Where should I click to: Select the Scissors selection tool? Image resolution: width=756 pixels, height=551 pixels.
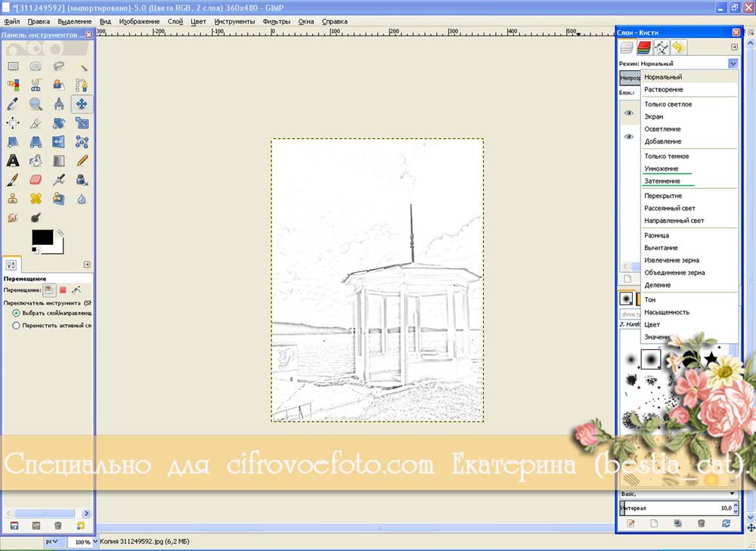36,85
